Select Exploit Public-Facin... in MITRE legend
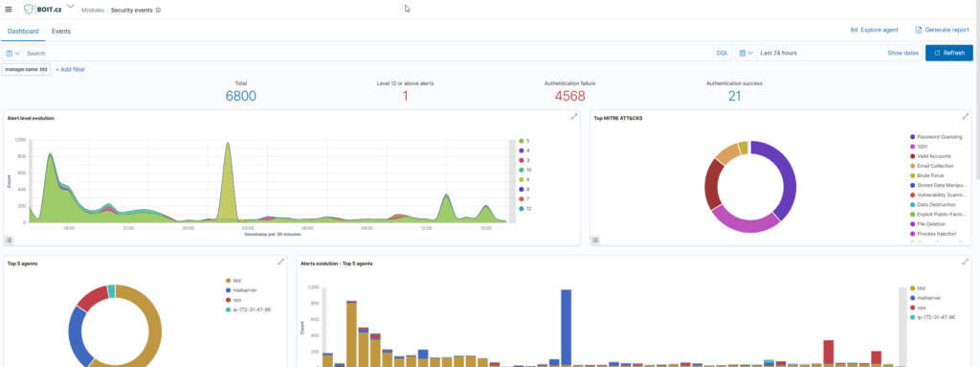 (x=937, y=215)
